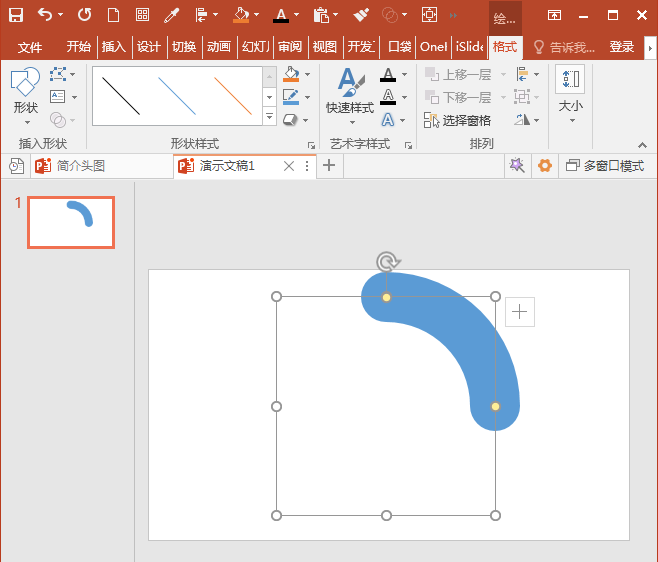Click the Shape Outline pen icon

click(291, 97)
